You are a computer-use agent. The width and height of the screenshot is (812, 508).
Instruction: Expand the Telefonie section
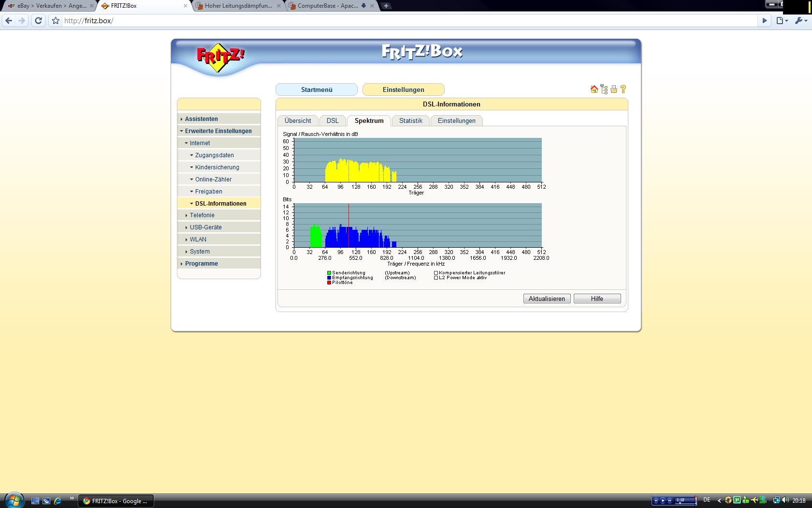(219, 215)
